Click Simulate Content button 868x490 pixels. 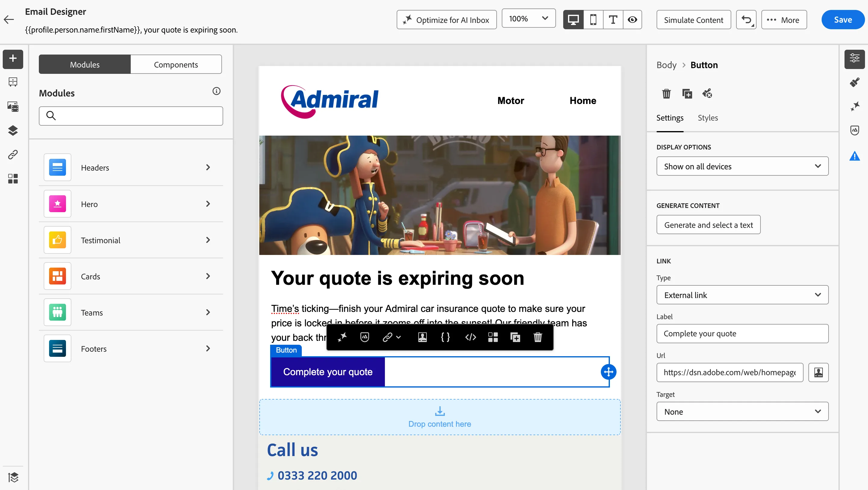coord(693,20)
